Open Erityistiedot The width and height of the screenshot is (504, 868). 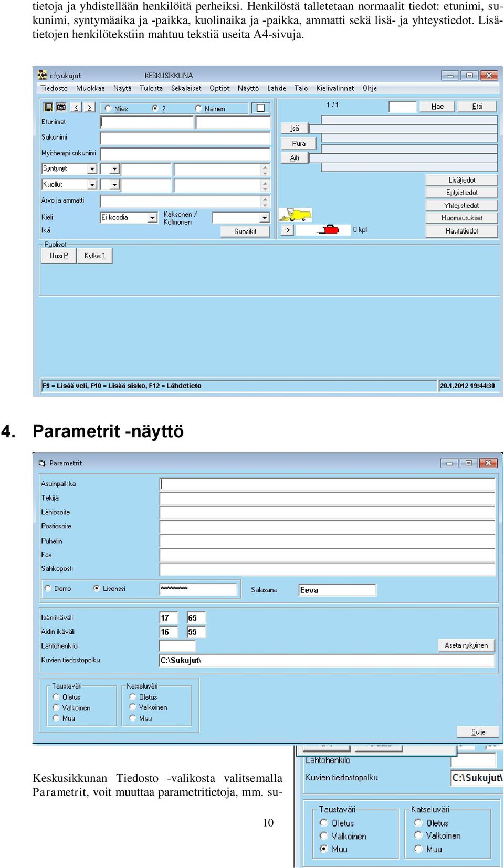click(461, 193)
